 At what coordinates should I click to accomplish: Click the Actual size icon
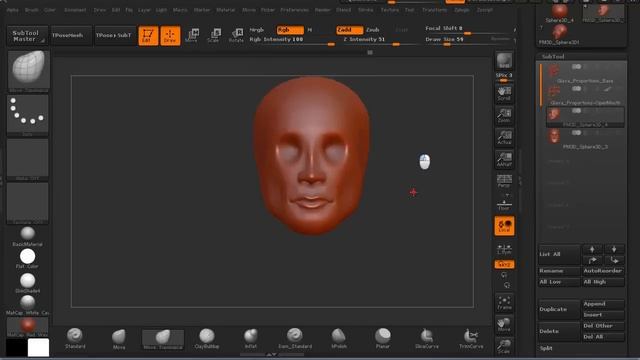click(x=504, y=138)
